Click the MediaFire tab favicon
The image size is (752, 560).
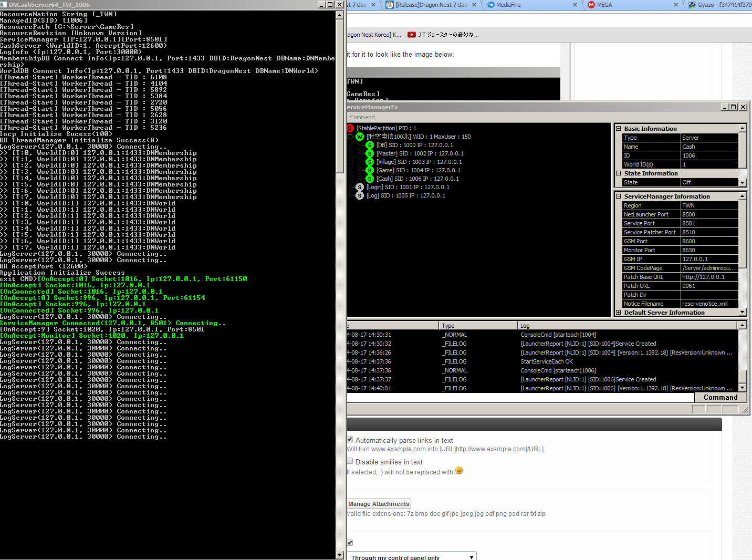(491, 5)
